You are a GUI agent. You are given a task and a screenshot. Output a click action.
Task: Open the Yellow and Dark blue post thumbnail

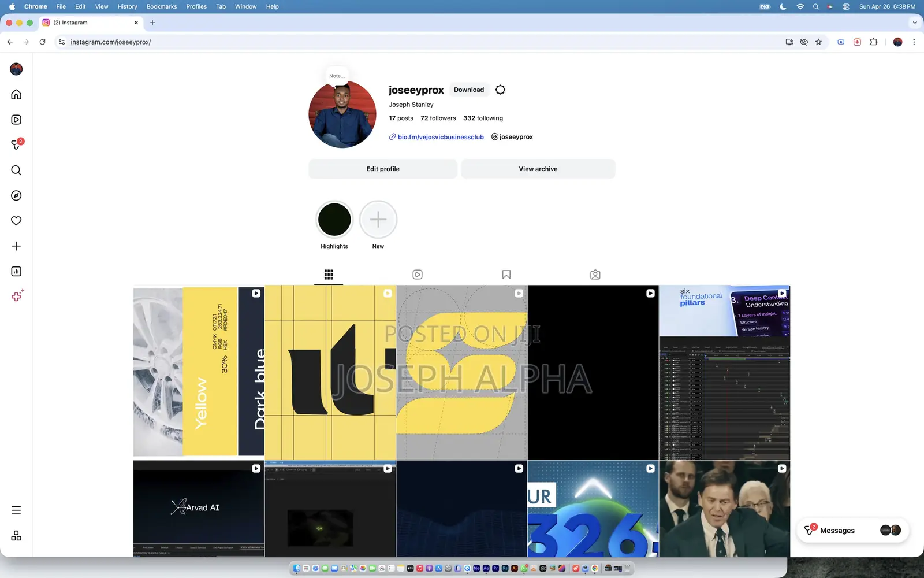(199, 372)
